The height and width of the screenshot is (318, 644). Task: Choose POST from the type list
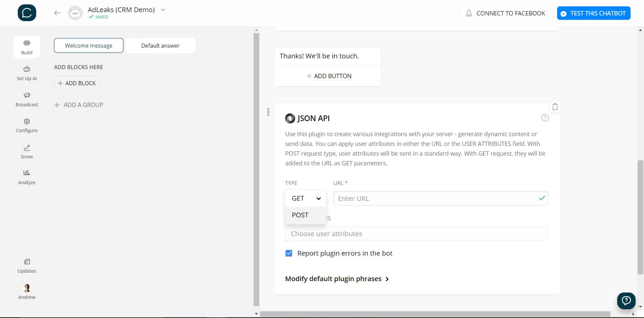tap(306, 215)
